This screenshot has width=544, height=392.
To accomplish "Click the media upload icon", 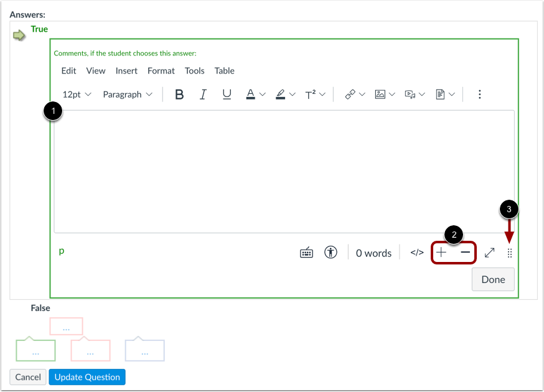I will click(410, 95).
